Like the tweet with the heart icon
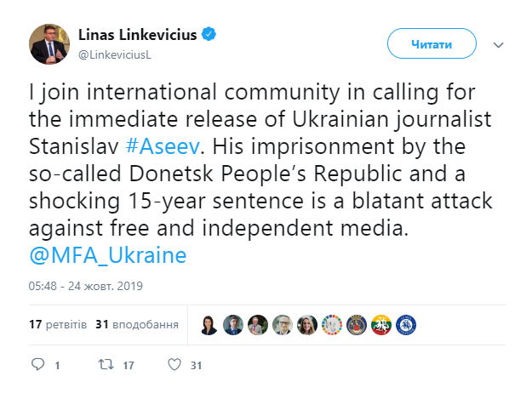 174,365
